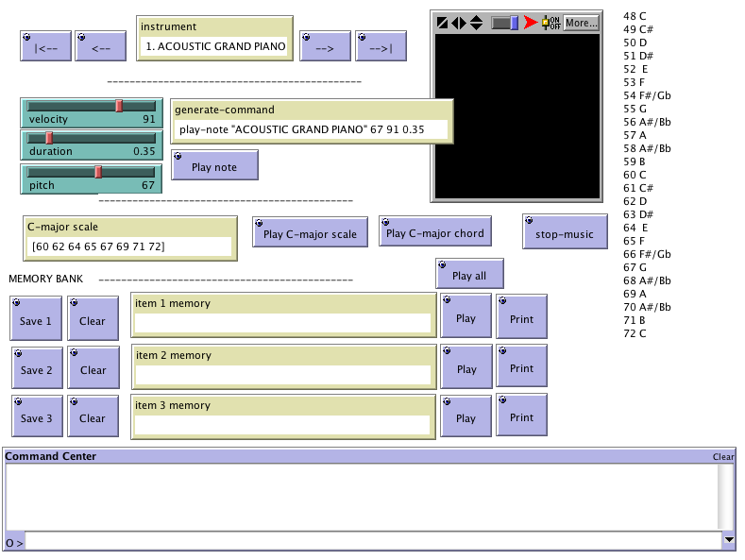Click the item 2 memory input field
This screenshot has width=745, height=560.
(x=282, y=375)
